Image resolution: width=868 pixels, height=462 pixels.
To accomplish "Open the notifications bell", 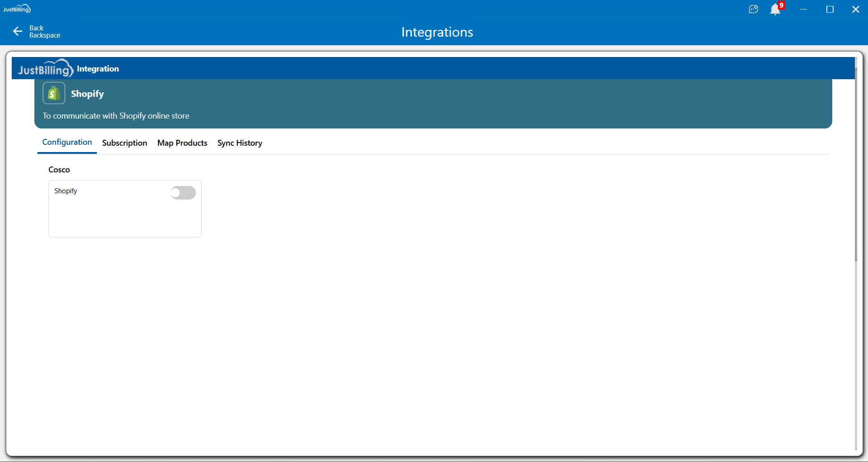I will [x=775, y=10].
